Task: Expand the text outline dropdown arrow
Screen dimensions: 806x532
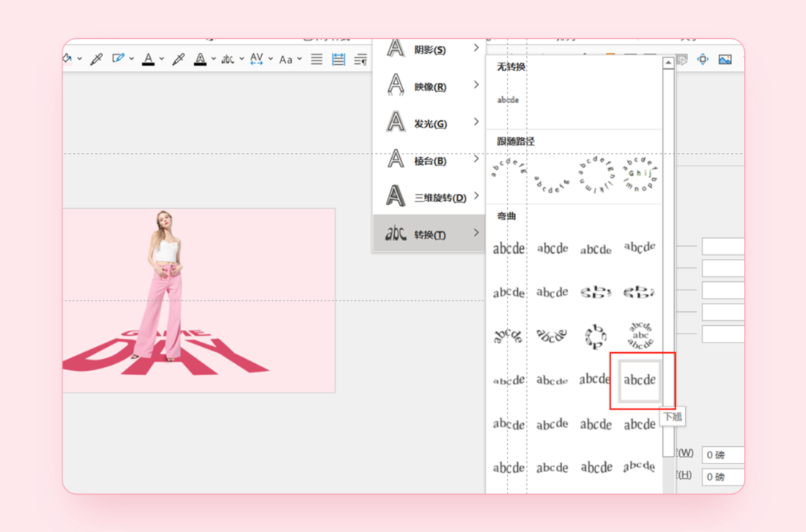Action: [x=213, y=59]
